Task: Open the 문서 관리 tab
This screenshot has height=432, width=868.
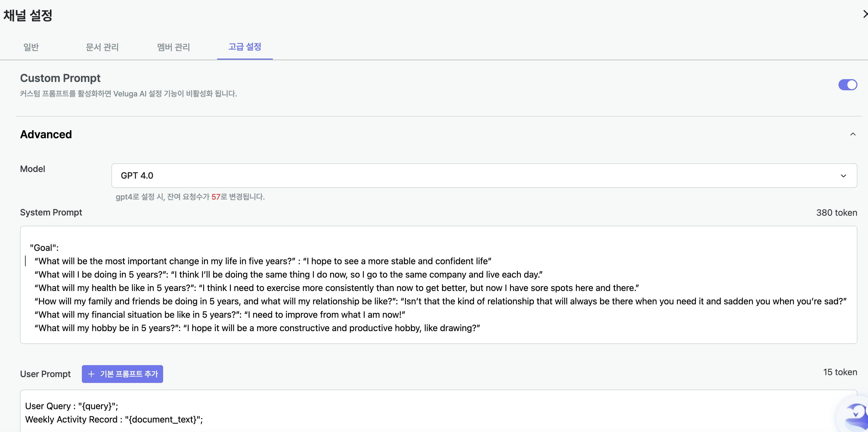Action: pos(102,47)
